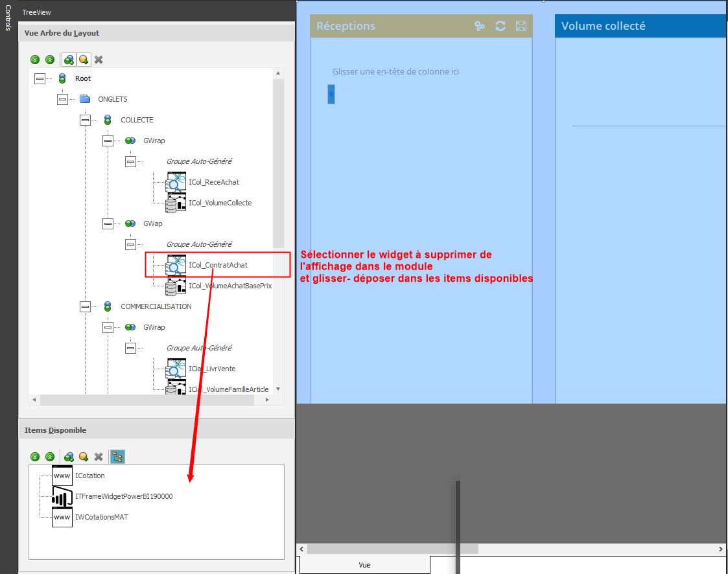Image resolution: width=728 pixels, height=574 pixels.
Task: Click the delete X icon in Items Disponible toolbar
Action: click(99, 457)
